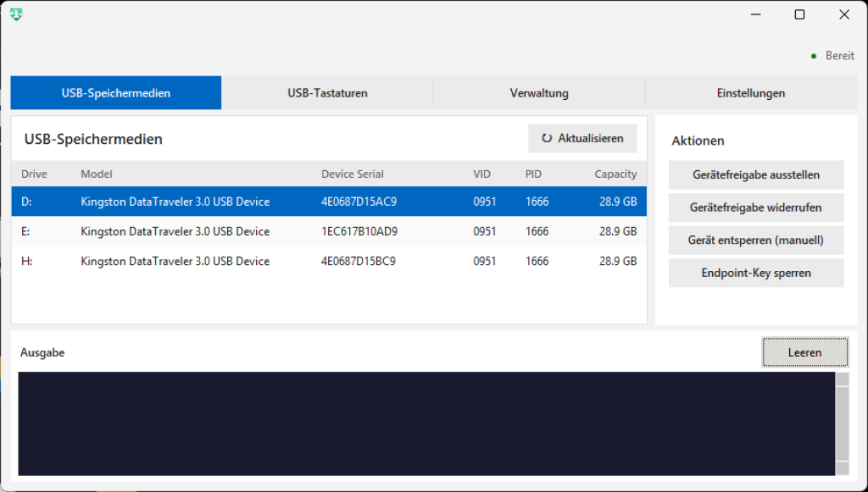Clear the output with the Leeren button
Image resolution: width=868 pixels, height=492 pixels.
coord(805,352)
